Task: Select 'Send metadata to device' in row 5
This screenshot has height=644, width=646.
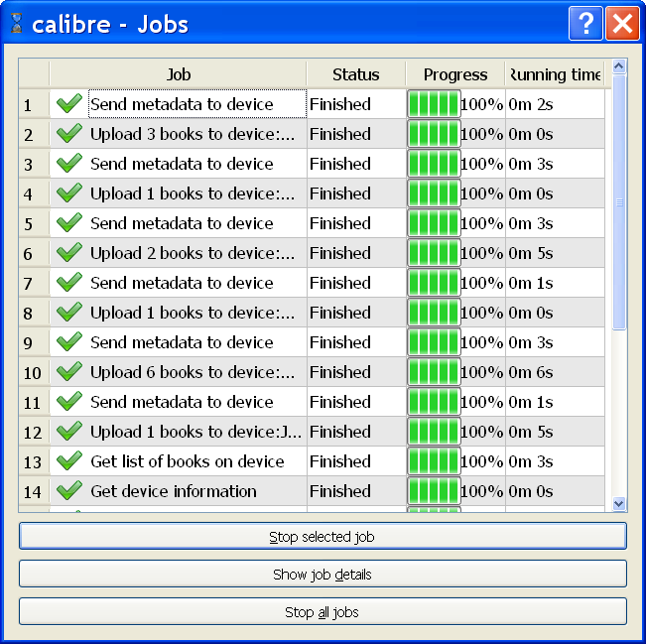Action: tap(182, 223)
